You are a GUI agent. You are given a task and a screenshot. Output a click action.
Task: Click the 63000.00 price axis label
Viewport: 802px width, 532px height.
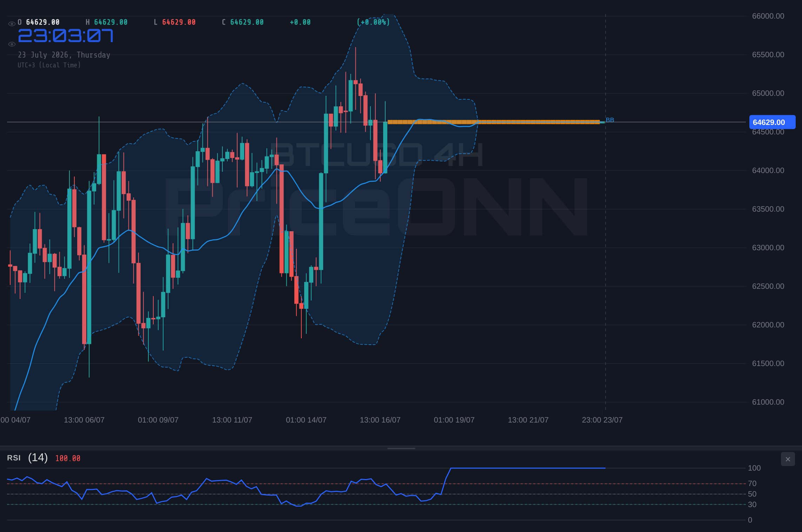tap(768, 248)
